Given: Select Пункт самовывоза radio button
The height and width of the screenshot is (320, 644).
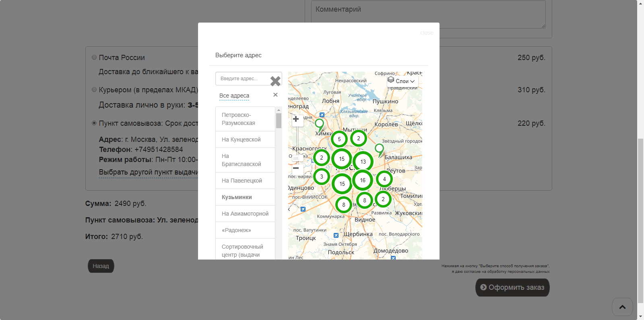Looking at the screenshot, I should point(94,123).
